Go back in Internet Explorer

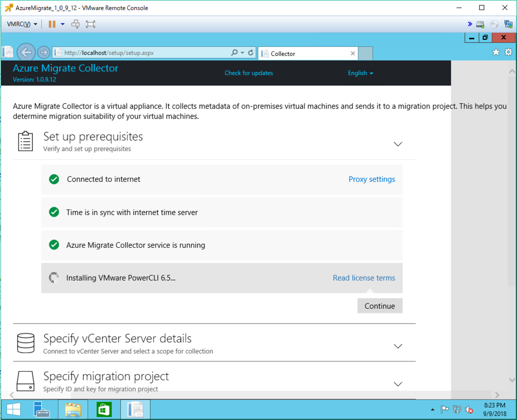tap(26, 52)
